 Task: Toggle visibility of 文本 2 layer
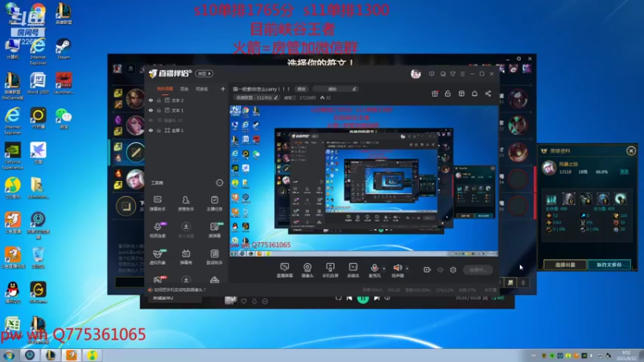click(x=151, y=100)
